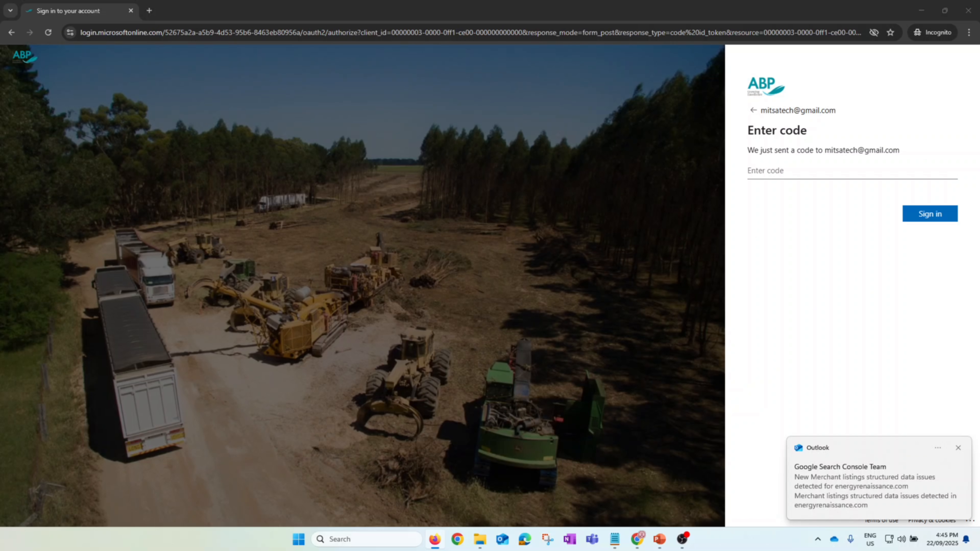Open the Snipping Tool from the taskbar
The width and height of the screenshot is (980, 551).
coord(547,539)
